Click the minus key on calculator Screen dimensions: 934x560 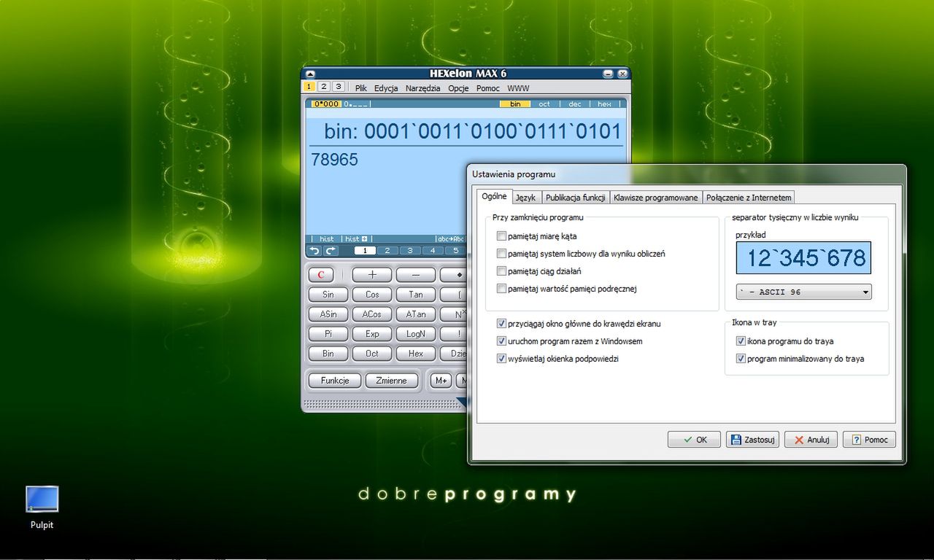tap(416, 275)
